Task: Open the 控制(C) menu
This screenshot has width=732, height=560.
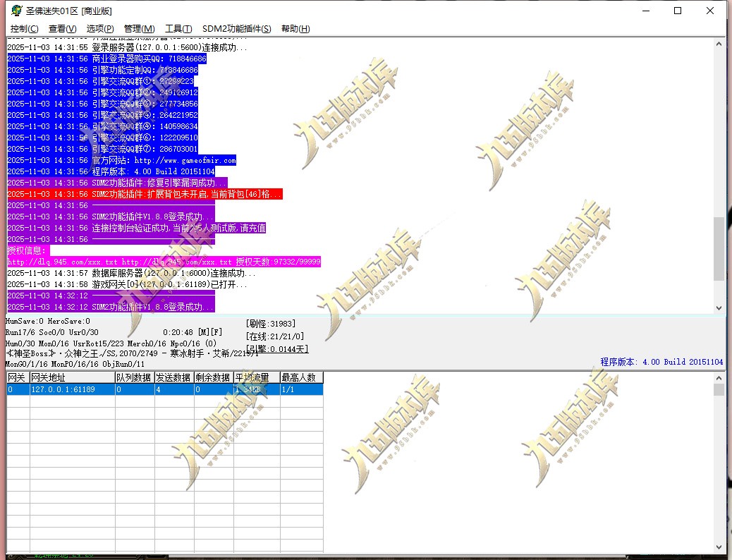Action: tap(24, 29)
